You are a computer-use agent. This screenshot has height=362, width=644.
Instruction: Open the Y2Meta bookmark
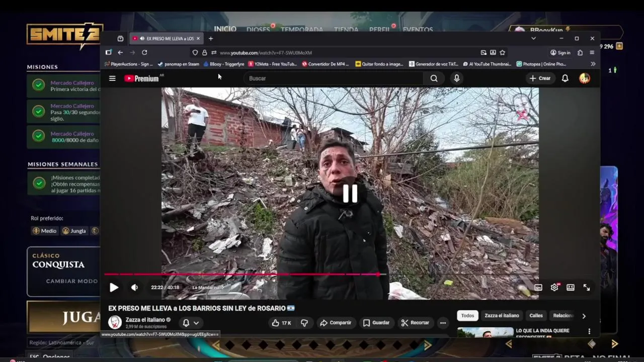pos(272,64)
